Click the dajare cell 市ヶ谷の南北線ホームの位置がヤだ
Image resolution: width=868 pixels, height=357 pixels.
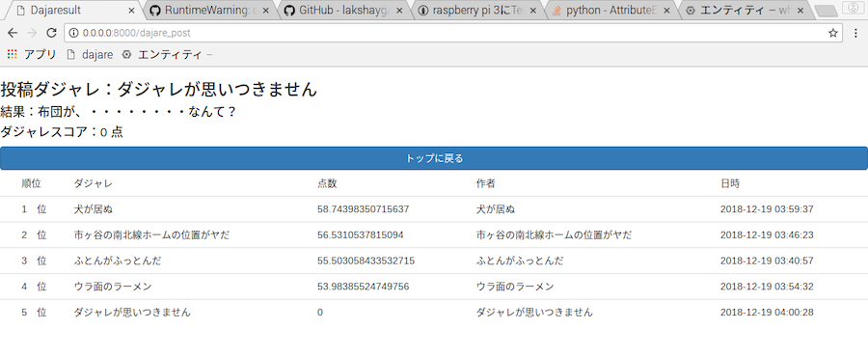151,235
